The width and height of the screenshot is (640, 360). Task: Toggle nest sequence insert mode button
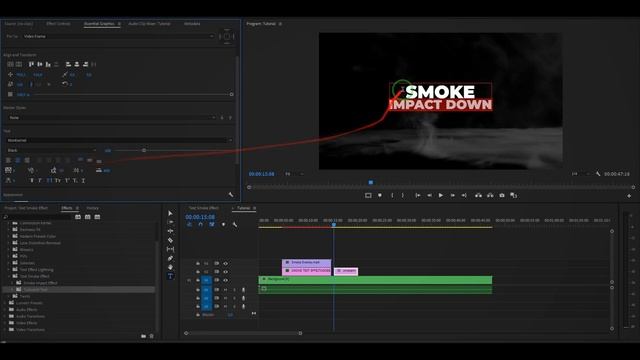(x=189, y=224)
